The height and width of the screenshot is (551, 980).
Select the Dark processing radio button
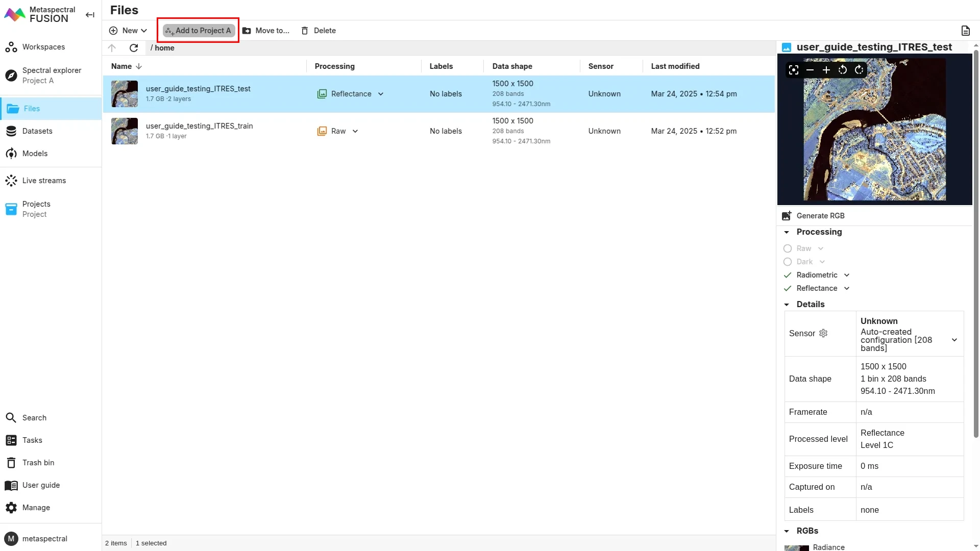click(x=788, y=262)
